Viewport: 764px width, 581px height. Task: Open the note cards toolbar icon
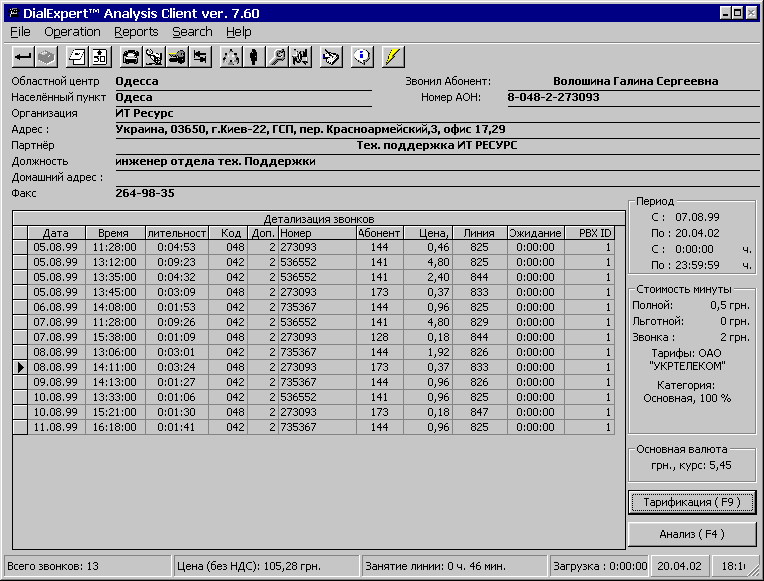coord(76,57)
